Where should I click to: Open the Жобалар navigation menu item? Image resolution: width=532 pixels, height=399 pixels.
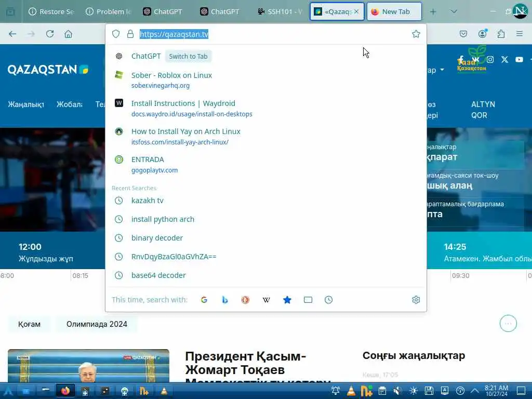[70, 104]
